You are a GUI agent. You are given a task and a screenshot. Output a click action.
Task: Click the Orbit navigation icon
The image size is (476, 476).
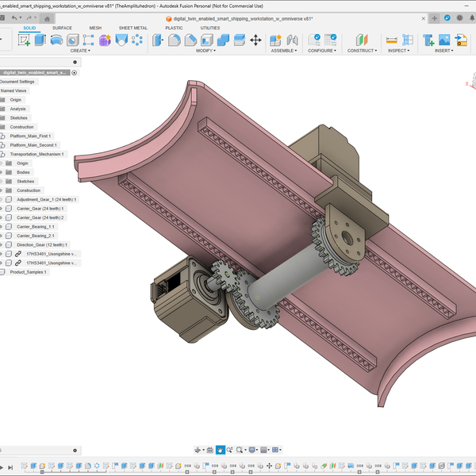(198, 450)
